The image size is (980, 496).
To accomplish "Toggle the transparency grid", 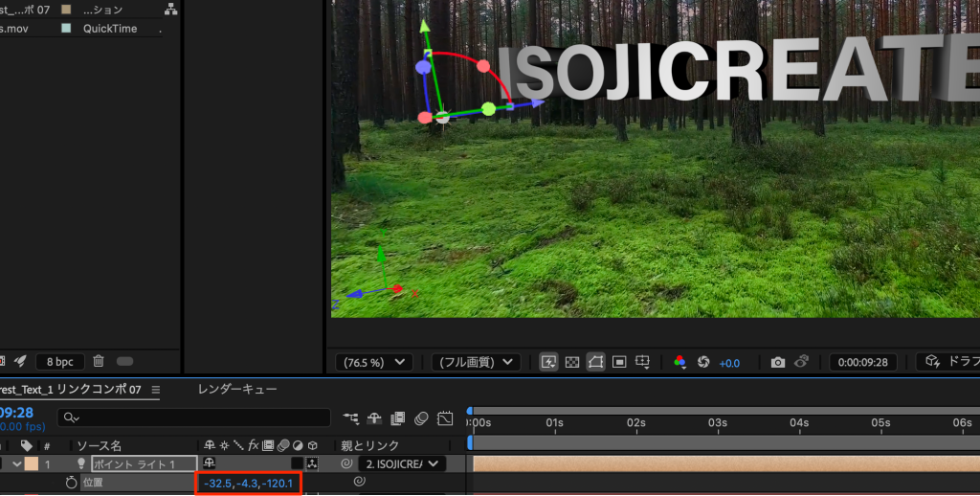I will [572, 362].
